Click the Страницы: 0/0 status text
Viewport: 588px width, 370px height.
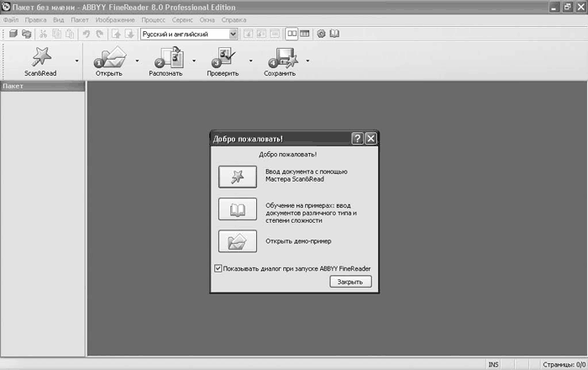coord(564,364)
